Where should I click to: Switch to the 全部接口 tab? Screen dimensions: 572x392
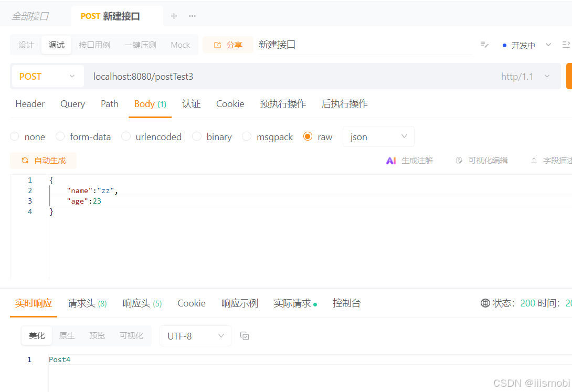pos(30,16)
